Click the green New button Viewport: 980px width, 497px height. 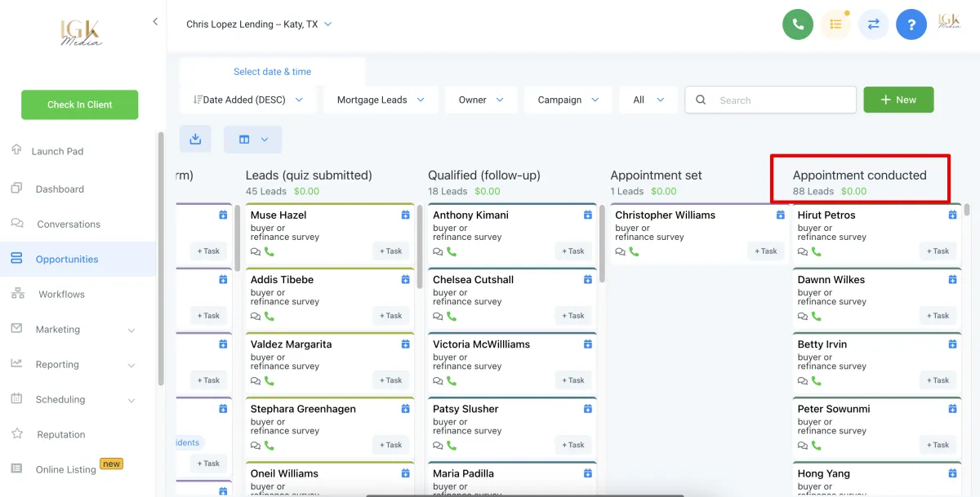(x=898, y=100)
